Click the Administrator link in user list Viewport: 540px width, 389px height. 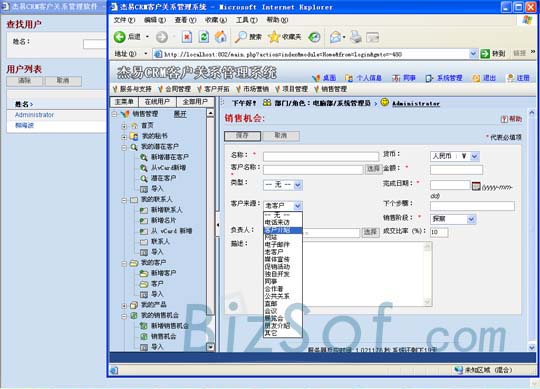34,115
